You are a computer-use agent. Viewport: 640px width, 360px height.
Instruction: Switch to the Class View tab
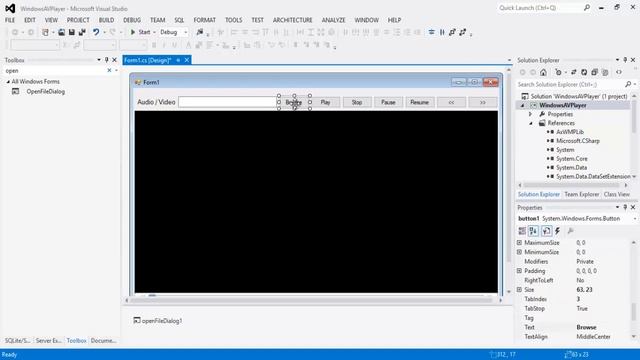coord(616,194)
